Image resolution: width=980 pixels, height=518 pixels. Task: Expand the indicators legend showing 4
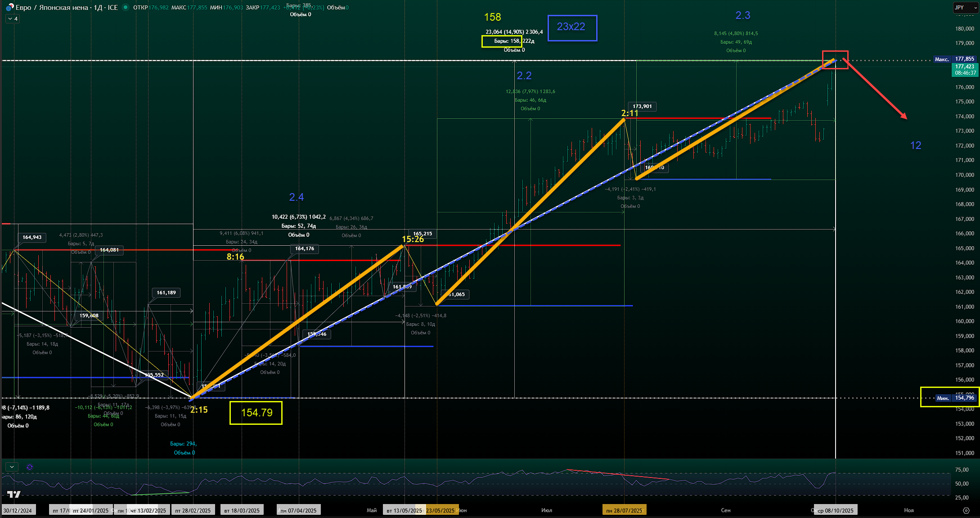point(12,19)
